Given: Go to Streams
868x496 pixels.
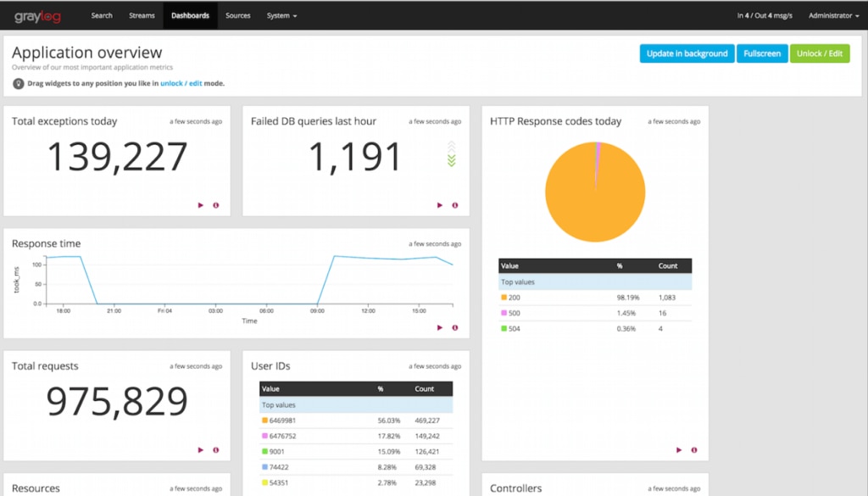Looking at the screenshot, I should pos(142,15).
